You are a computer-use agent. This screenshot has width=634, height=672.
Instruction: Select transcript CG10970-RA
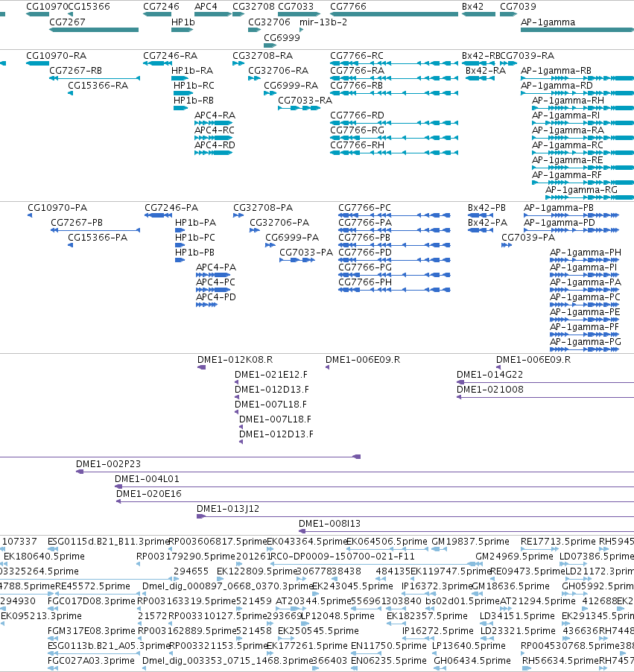[56, 56]
